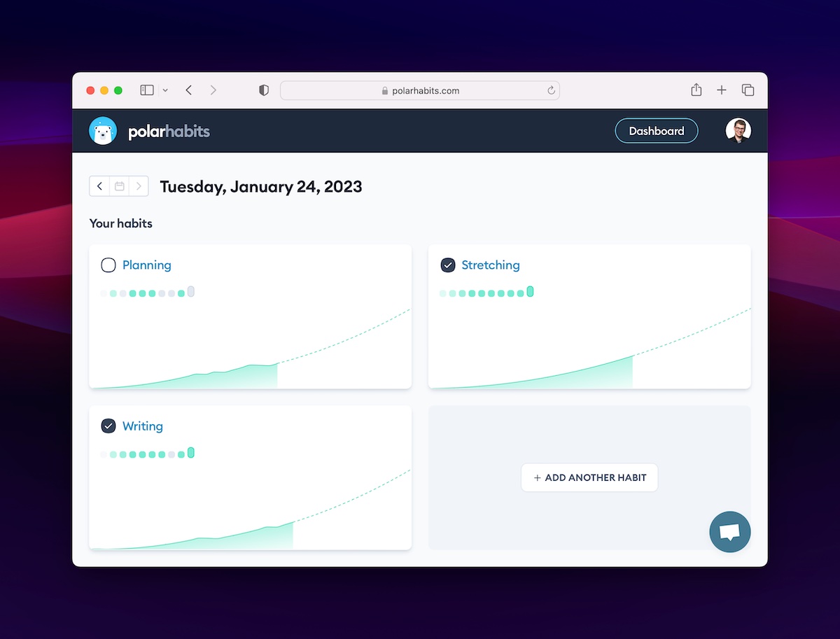Open the Planning habit link

pyautogui.click(x=147, y=265)
